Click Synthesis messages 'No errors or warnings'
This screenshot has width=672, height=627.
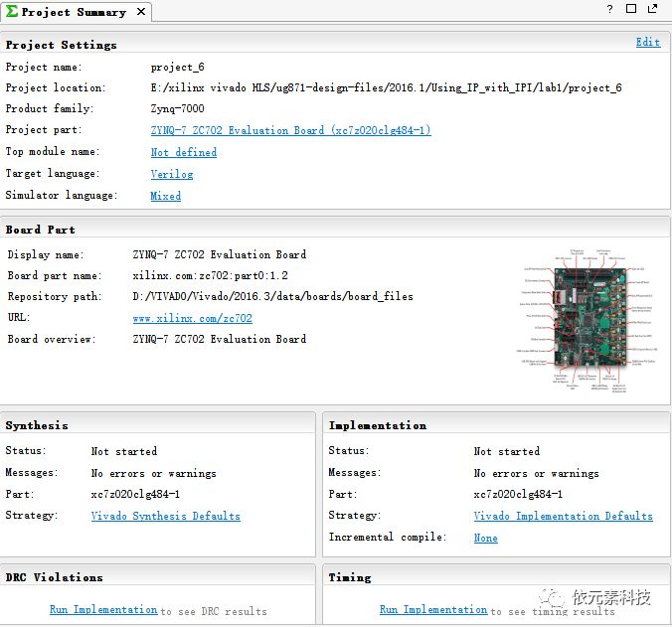pos(154,473)
